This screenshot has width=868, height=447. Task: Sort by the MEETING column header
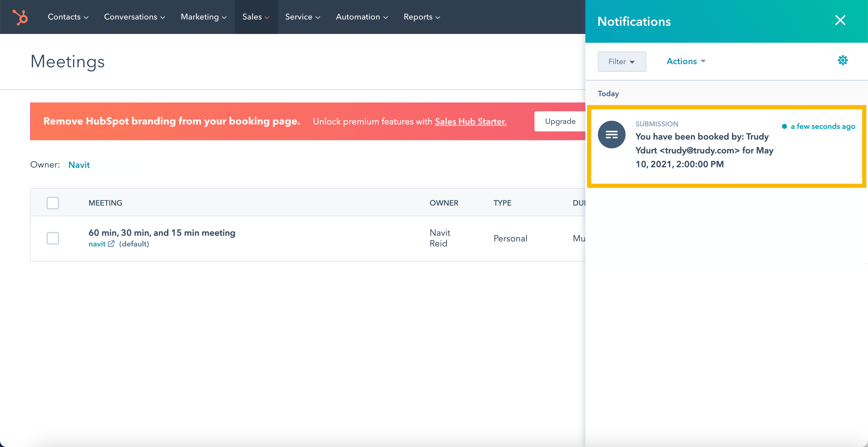[105, 203]
